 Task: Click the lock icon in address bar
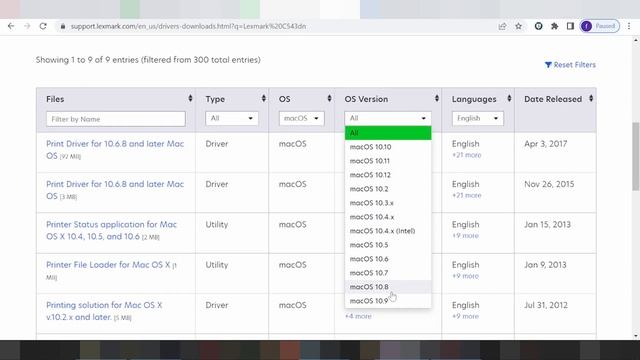pyautogui.click(x=62, y=26)
